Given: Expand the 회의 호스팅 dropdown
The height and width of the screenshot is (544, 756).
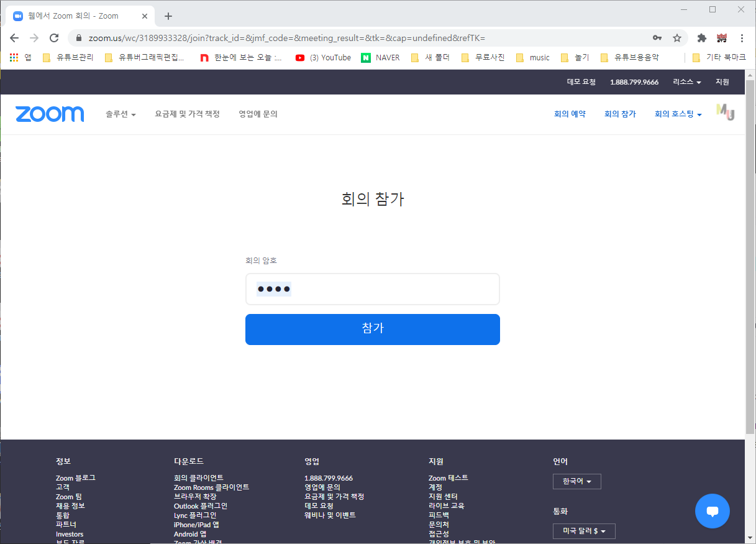Looking at the screenshot, I should [678, 114].
